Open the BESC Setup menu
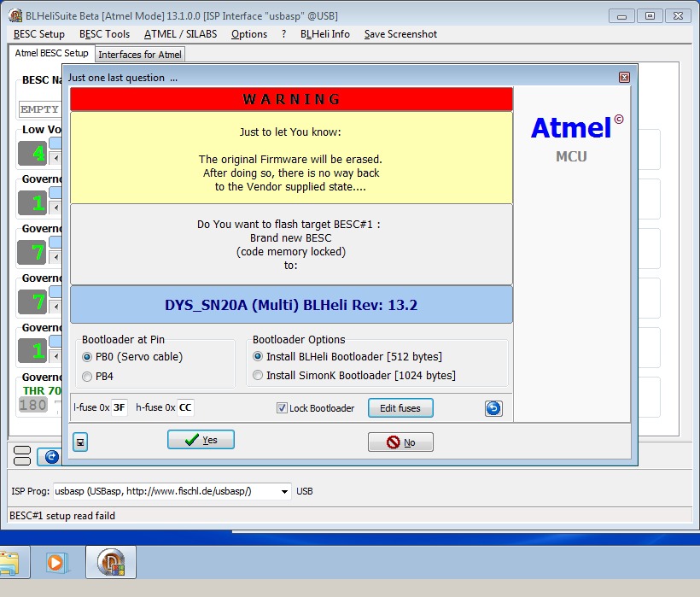Image resolution: width=700 pixels, height=597 pixels. (x=38, y=34)
